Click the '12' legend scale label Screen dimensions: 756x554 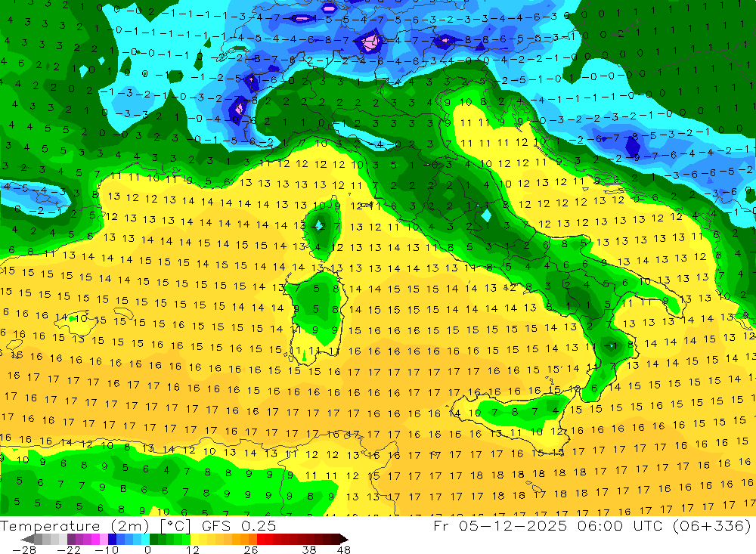click(193, 549)
